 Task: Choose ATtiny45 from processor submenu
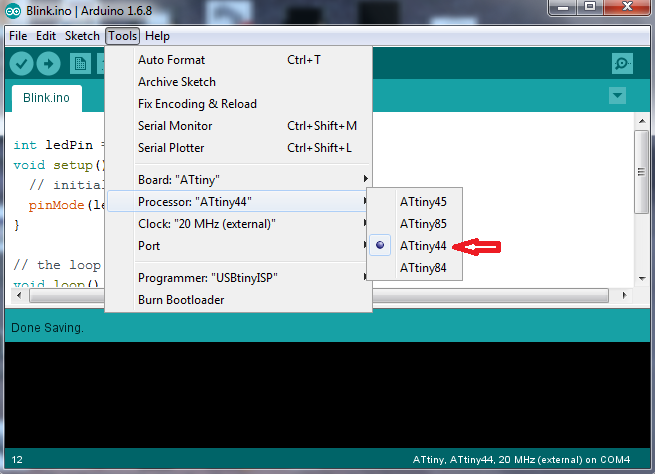click(423, 202)
